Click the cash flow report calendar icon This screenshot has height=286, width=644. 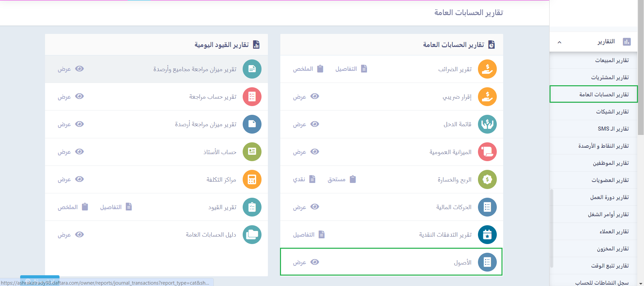tap(487, 234)
